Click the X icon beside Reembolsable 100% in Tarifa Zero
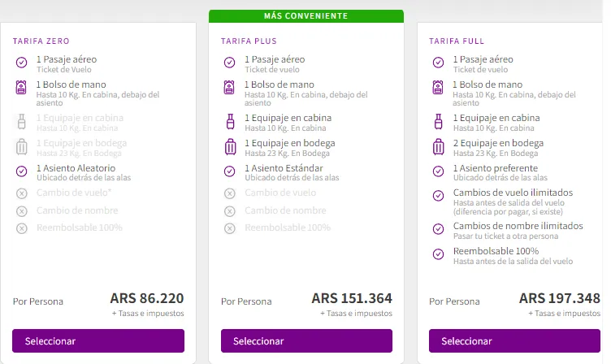The width and height of the screenshot is (611, 364). (x=21, y=228)
